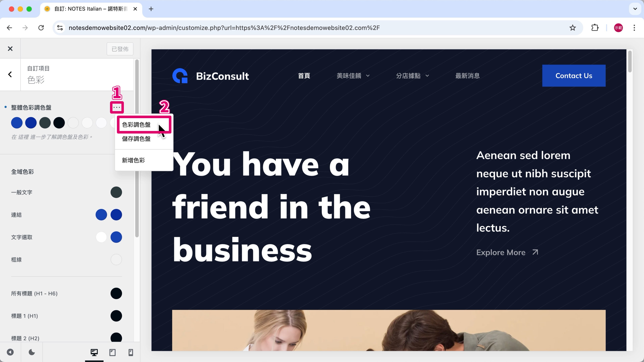Open Chrome tab search chevron
Image resolution: width=644 pixels, height=362 pixels.
635,9
